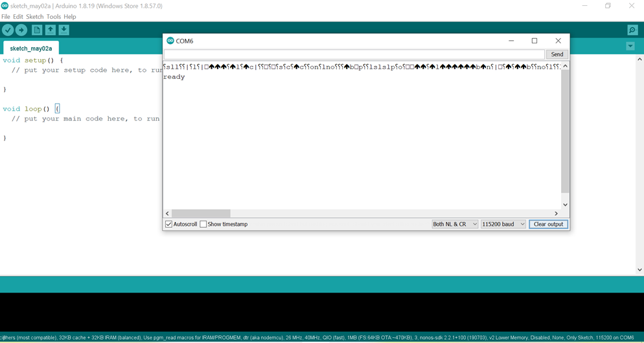
Task: Click the Verify sketch checkmark icon
Action: 8,30
